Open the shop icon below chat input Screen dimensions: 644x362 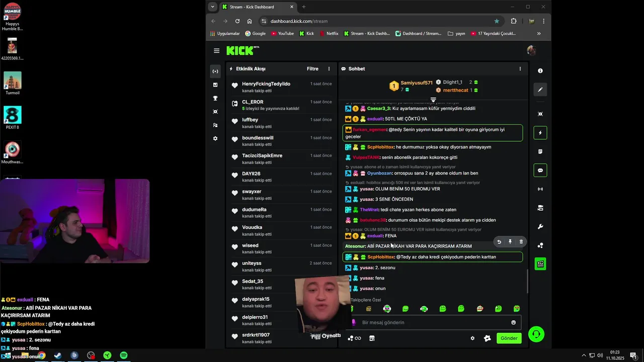coord(372,338)
